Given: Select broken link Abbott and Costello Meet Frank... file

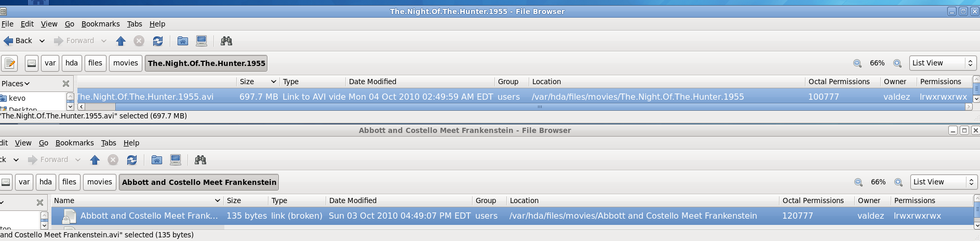Looking at the screenshot, I should pos(512,216).
